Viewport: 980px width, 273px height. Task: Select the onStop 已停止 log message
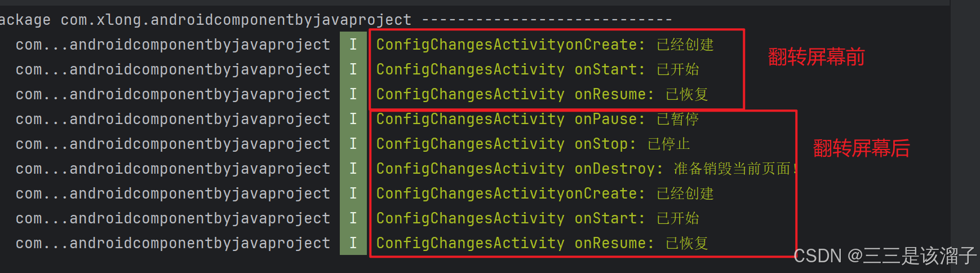click(x=533, y=144)
